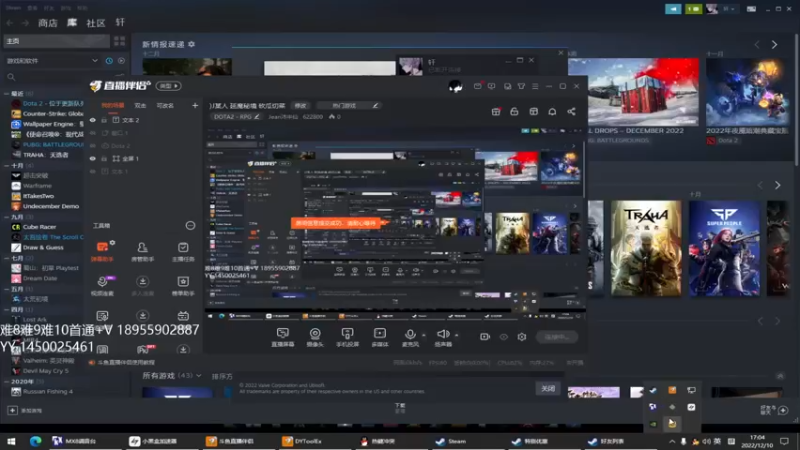The height and width of the screenshot is (450, 800).
Task: Open the bell notifications icon in the streaming app
Action: (x=552, y=111)
